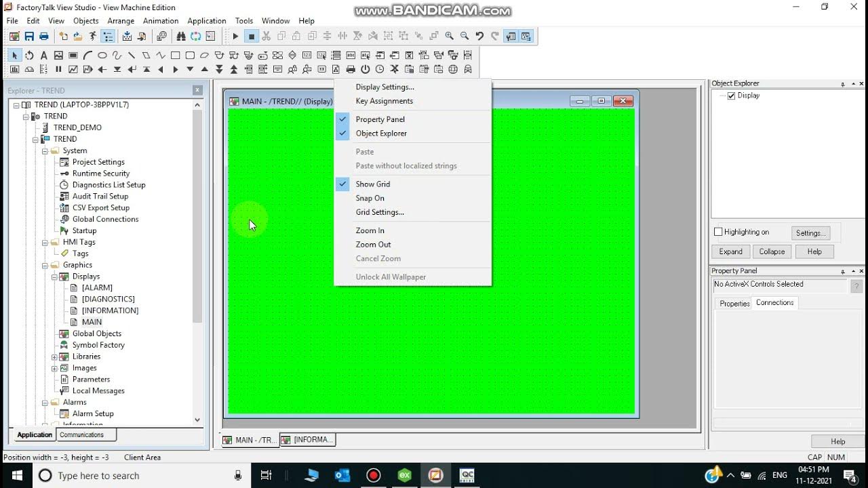Select the Rounded Rectangle tool
Screen dimensions: 868x488
coord(190,56)
